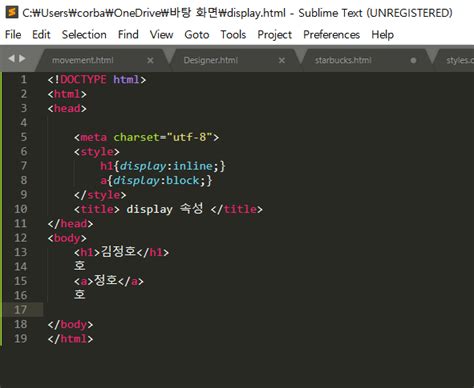Click the opening html tag on line 2
Screen dimensions: 474x388
(x=67, y=94)
